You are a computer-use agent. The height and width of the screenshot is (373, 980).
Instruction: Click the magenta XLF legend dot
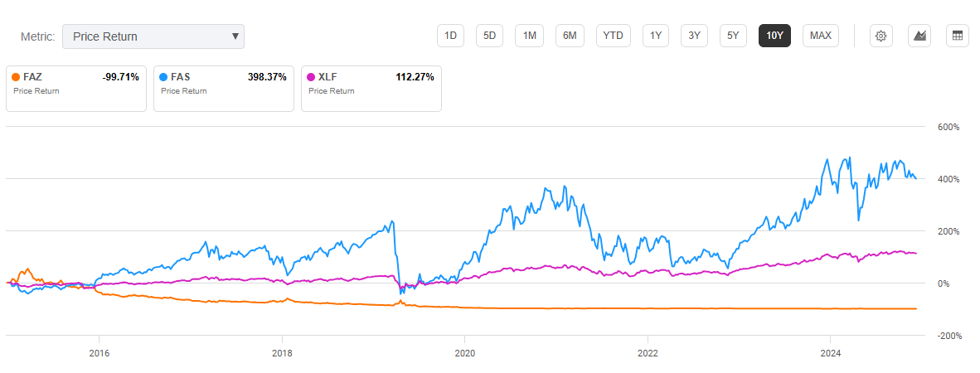pos(312,77)
